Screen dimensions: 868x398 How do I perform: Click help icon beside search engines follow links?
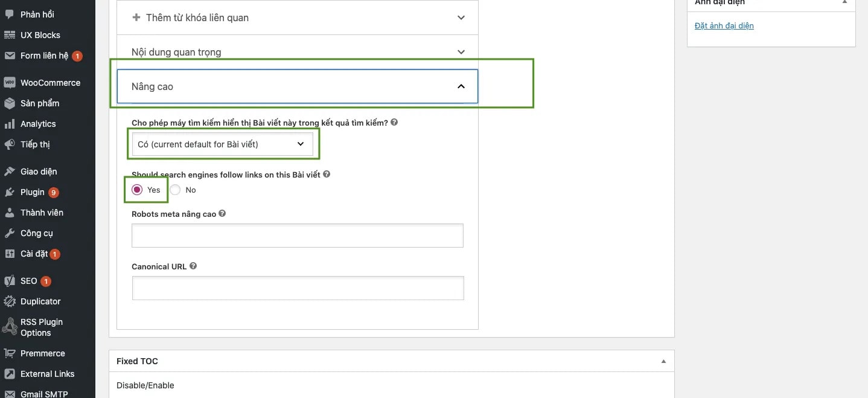327,174
